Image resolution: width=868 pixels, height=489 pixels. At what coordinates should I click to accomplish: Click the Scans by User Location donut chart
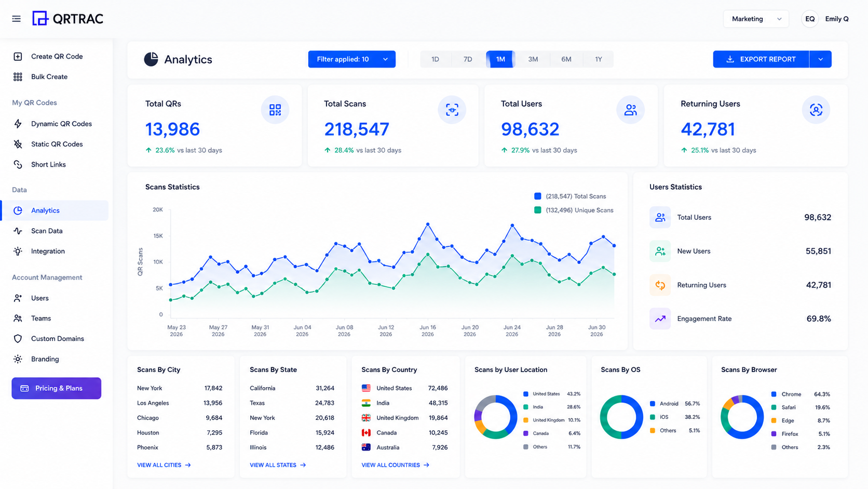[496, 417]
